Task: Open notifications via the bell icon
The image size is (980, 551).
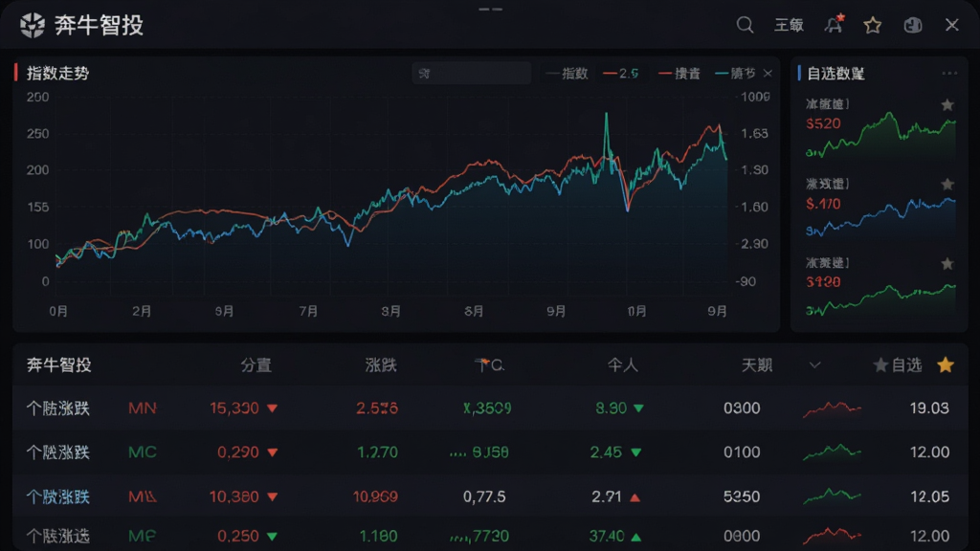Action: 834,24
